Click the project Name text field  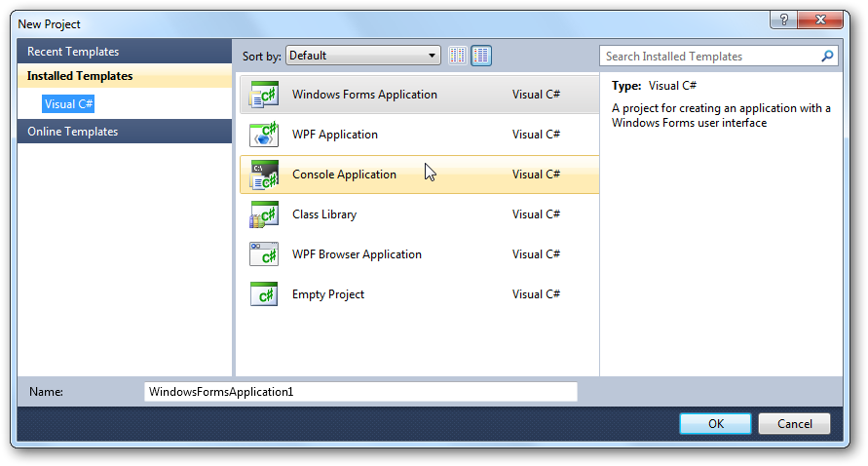point(360,391)
